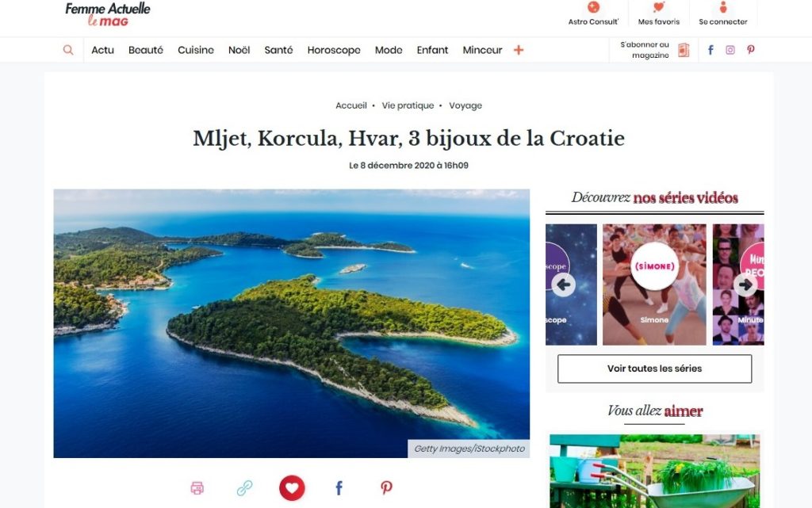Open the Pinterest icon in header
This screenshot has width=812, height=508.
750,50
